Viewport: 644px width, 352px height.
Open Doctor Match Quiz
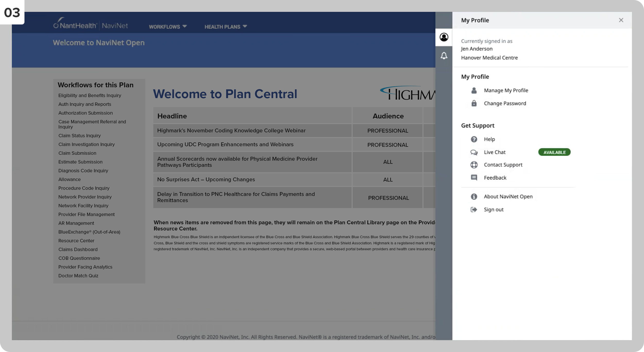coord(78,276)
